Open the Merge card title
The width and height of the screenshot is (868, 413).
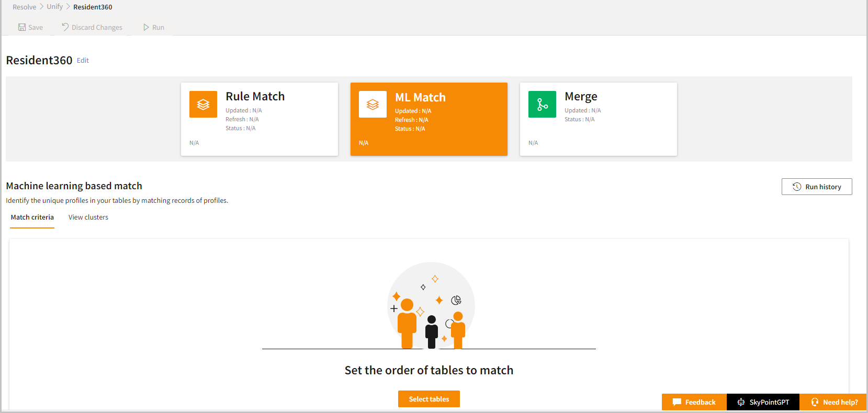click(581, 97)
